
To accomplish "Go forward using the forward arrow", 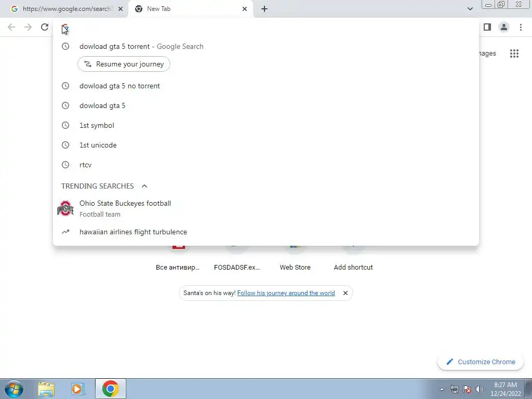I will coord(28,27).
